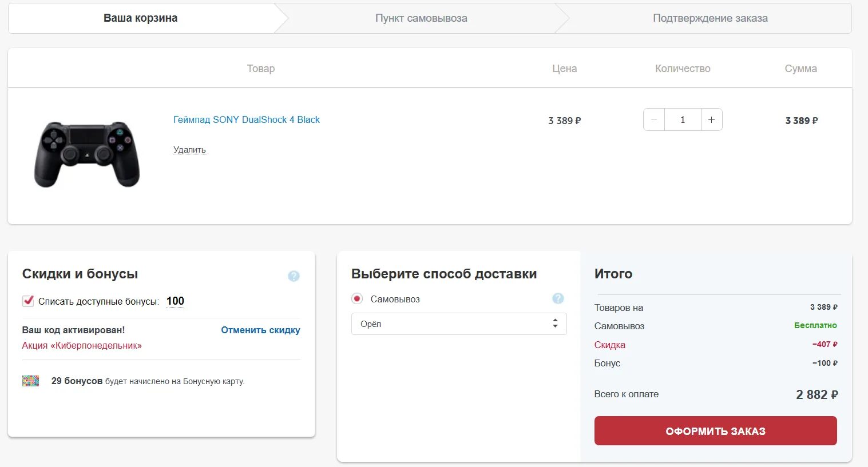This screenshot has width=868, height=467.
Task: Click the quantity field showing 1
Action: click(x=683, y=119)
